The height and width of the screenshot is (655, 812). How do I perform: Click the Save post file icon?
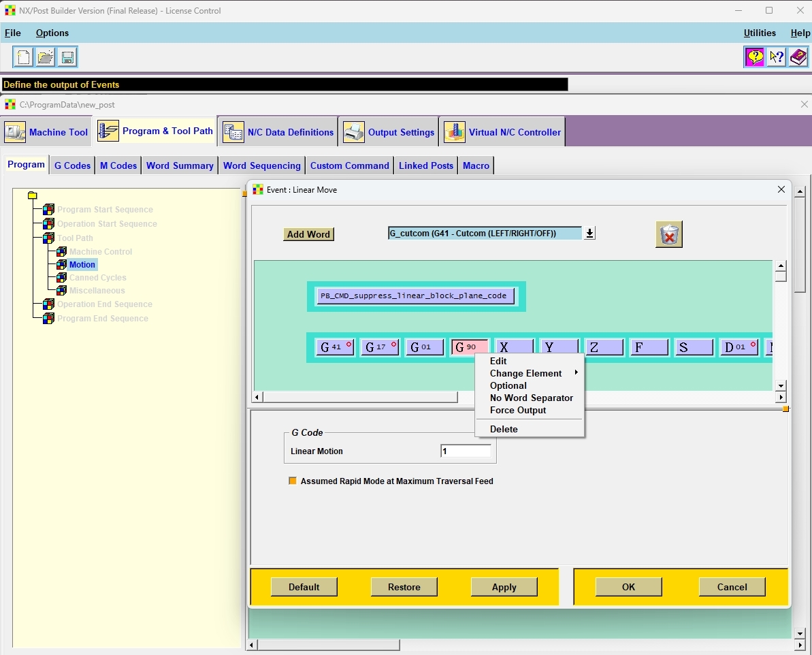(67, 57)
